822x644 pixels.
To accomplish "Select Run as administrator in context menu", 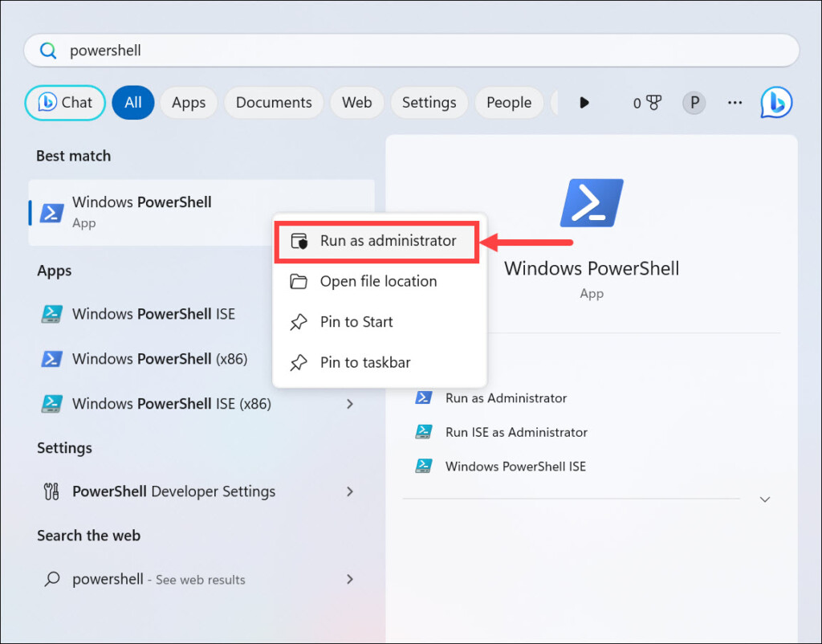I will pos(377,241).
